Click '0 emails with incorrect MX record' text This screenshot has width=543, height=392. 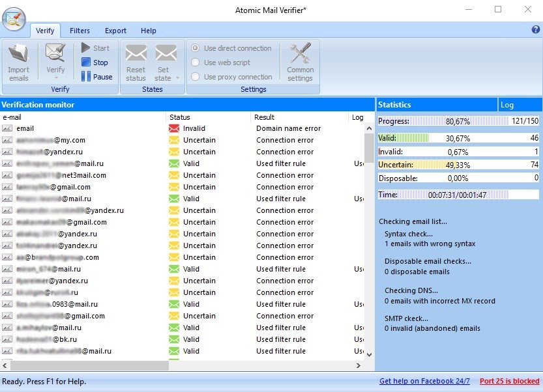coord(440,301)
